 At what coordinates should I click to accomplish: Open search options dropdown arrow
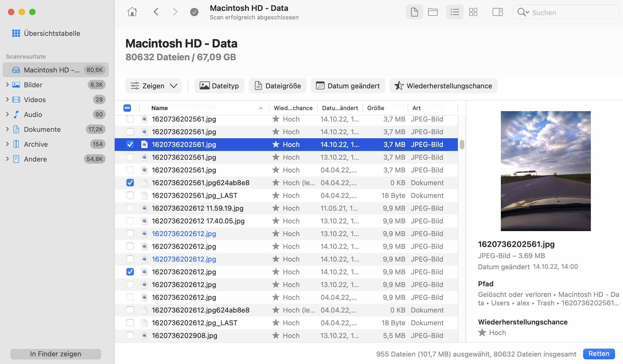pos(527,12)
